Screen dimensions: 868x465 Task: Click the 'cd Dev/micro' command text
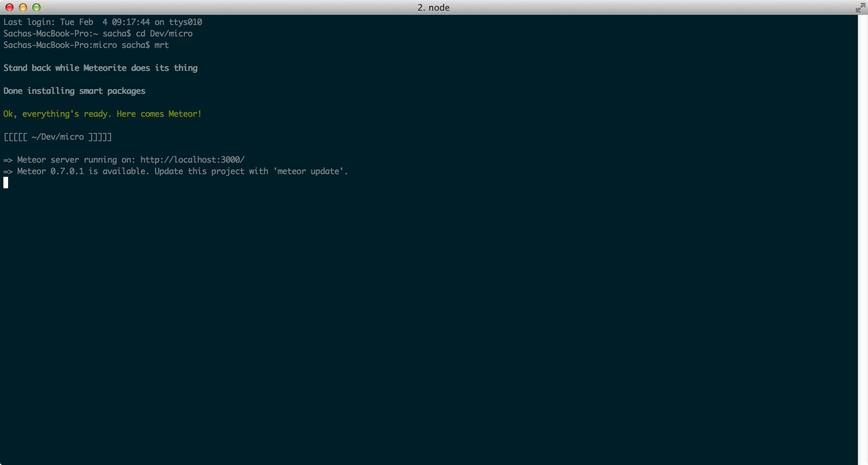164,33
